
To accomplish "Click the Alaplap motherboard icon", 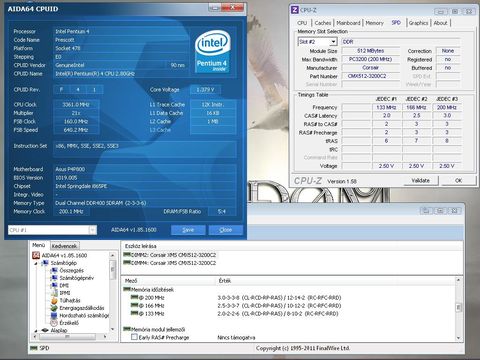I will [45, 330].
